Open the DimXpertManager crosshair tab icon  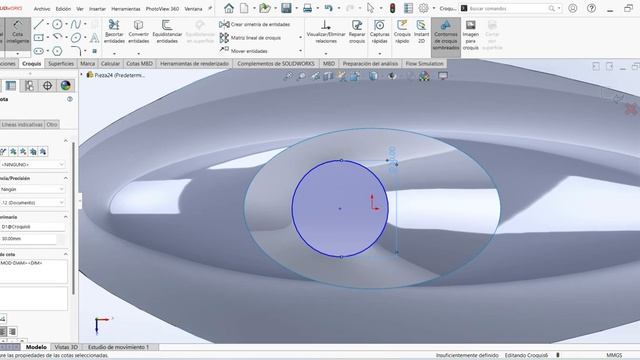tap(47, 85)
